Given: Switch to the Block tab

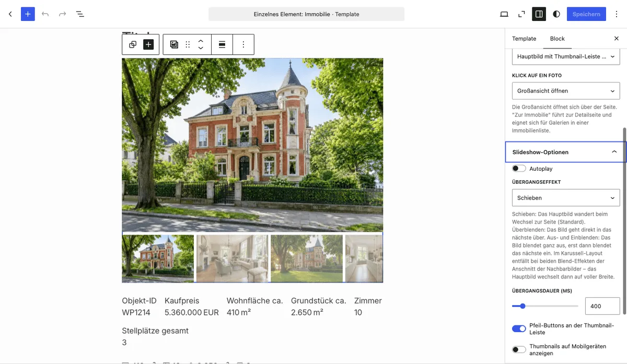Looking at the screenshot, I should coord(558,39).
